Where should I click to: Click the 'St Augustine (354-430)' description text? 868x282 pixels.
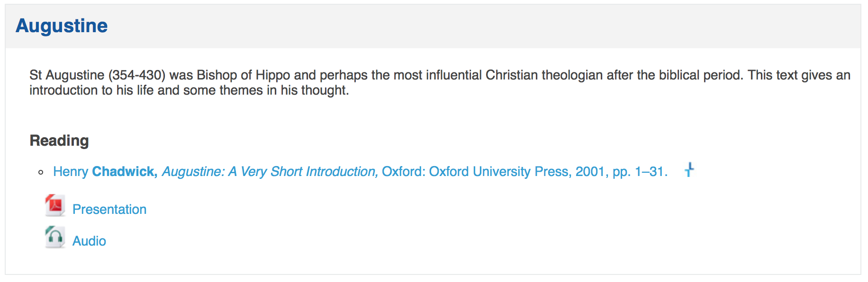(98, 75)
